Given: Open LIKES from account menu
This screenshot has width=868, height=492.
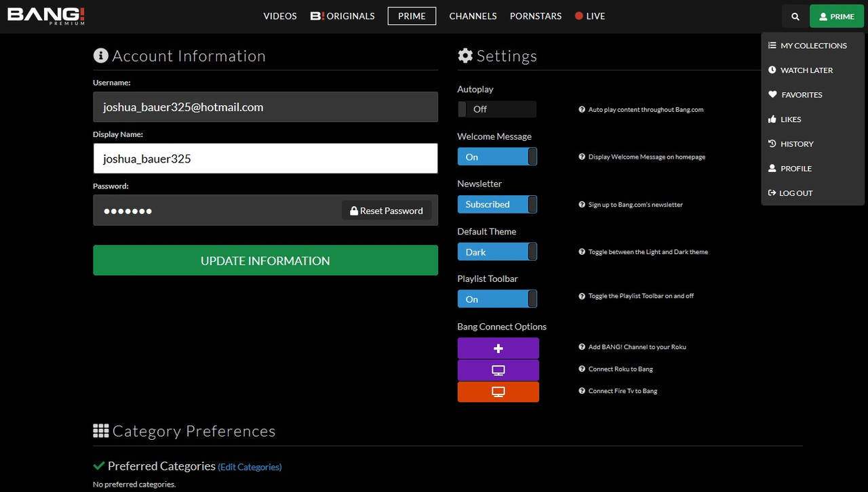Looking at the screenshot, I should (812, 119).
